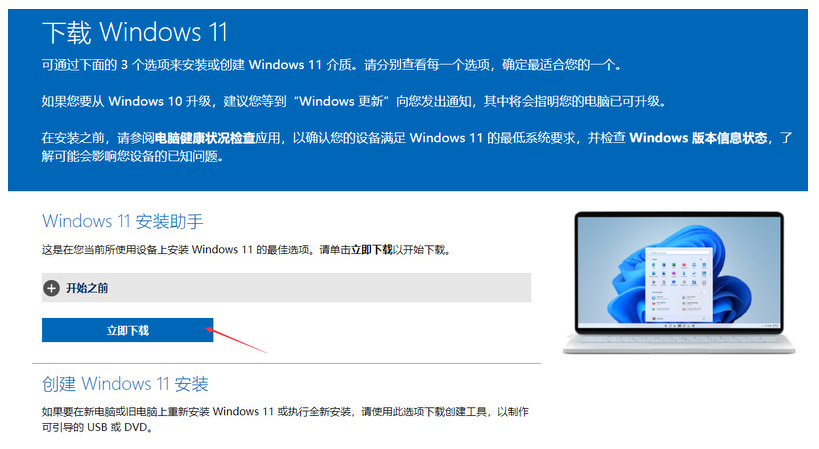Image resolution: width=819 pixels, height=449 pixels.
Task: Click the centered taskbar icons on laptop screen
Action: [x=679, y=325]
